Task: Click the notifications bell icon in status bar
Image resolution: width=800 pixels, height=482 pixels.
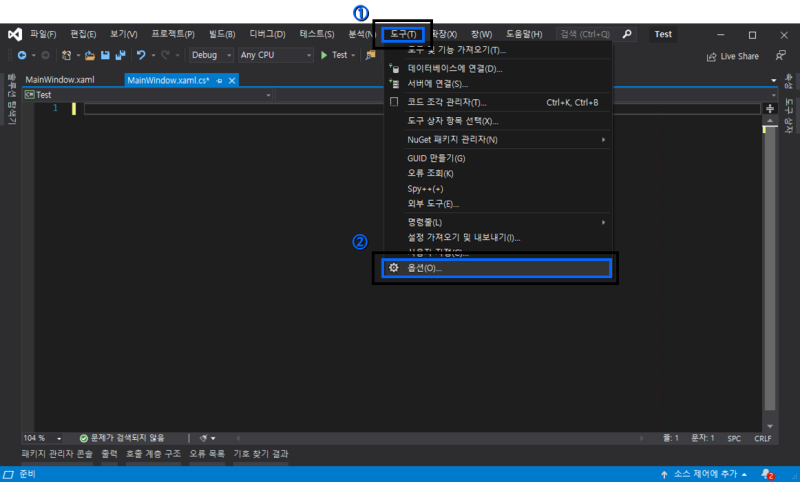Action: pyautogui.click(x=767, y=474)
